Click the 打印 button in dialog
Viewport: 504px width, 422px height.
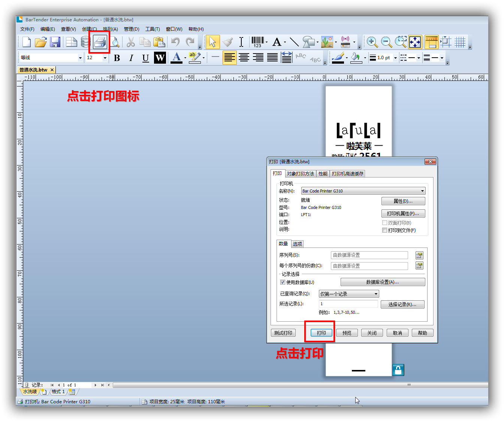321,333
